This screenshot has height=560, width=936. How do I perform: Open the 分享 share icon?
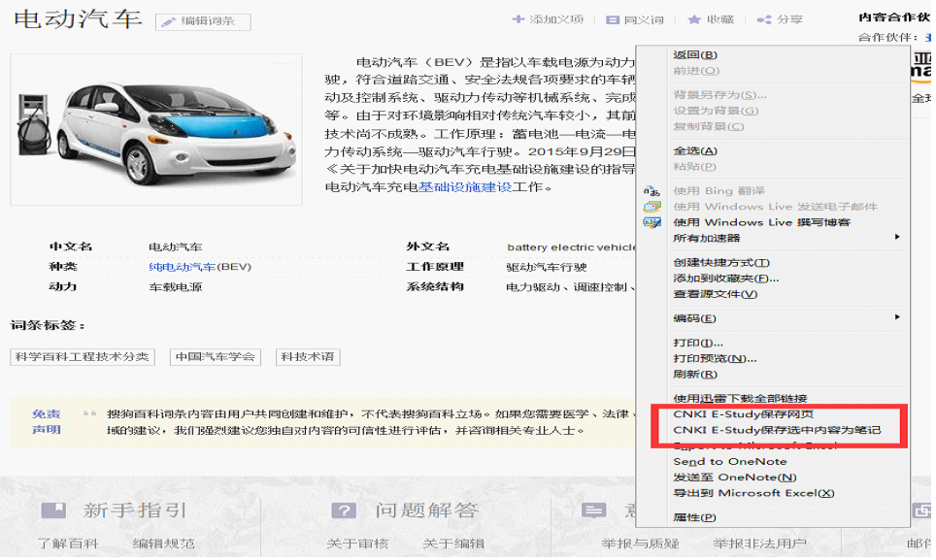coord(763,19)
